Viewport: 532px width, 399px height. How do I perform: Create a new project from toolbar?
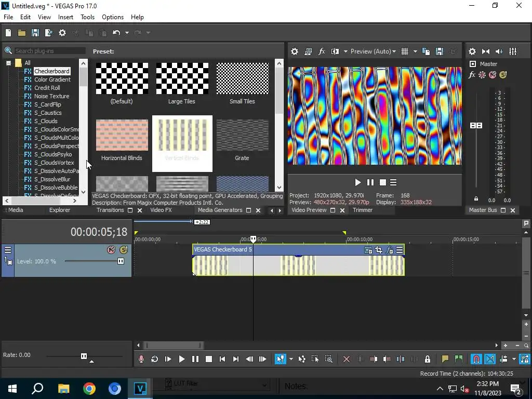pos(8,33)
